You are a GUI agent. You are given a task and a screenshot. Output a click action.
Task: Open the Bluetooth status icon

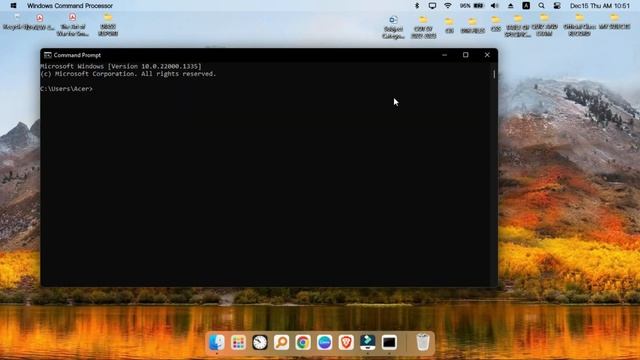point(417,6)
